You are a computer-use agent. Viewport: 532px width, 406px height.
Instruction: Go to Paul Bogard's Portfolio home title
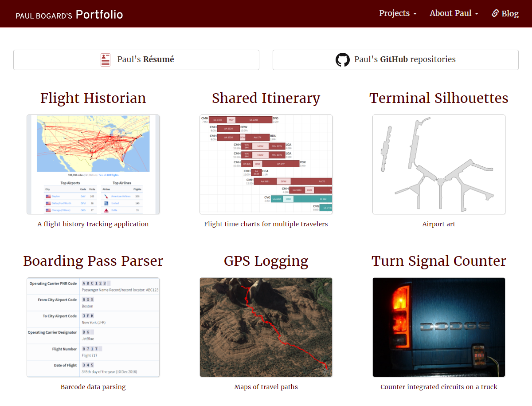70,14
